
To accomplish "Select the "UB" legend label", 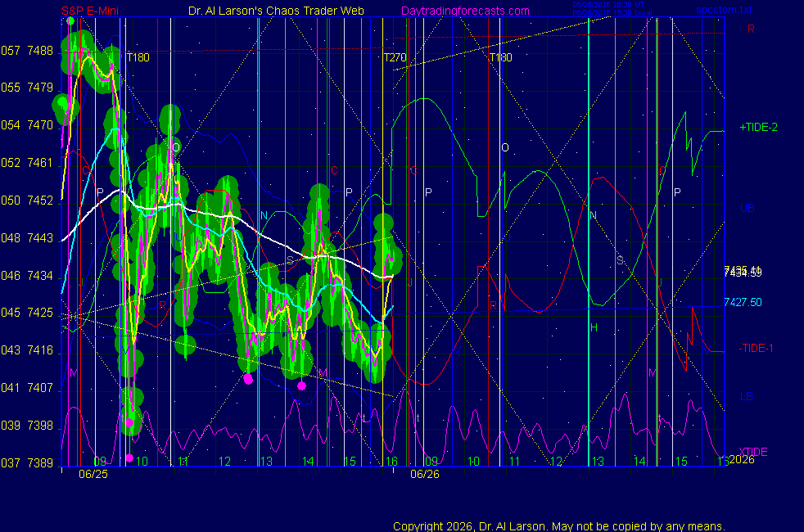I will pyautogui.click(x=747, y=208).
